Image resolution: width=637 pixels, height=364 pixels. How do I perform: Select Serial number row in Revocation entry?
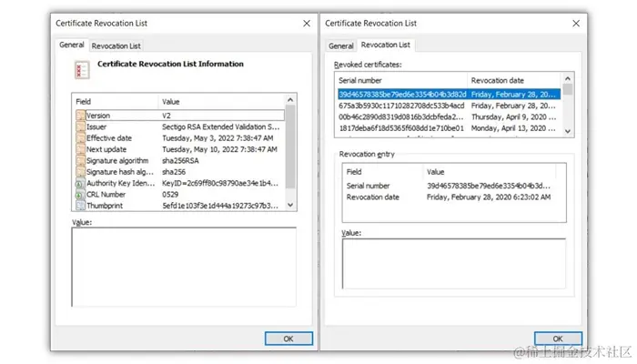tap(449, 186)
